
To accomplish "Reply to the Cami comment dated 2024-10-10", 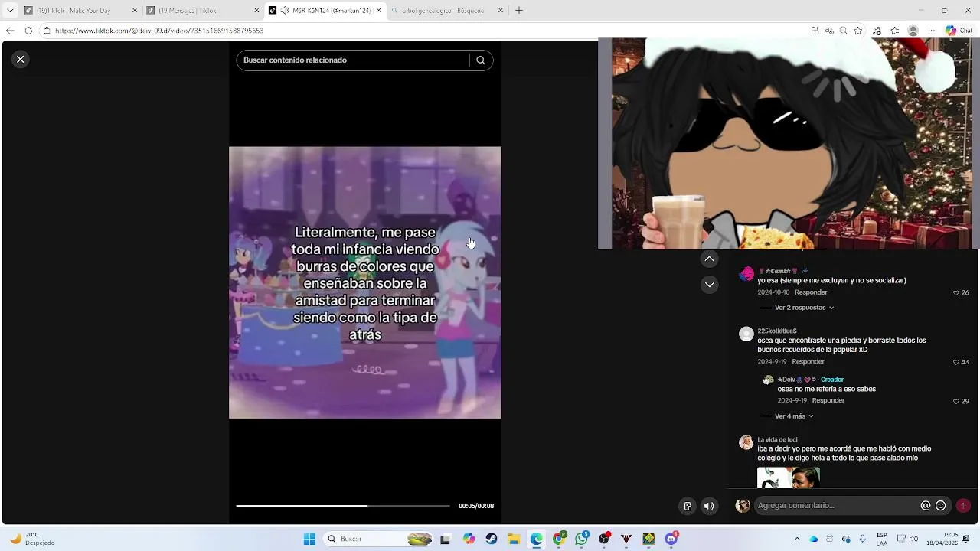I will [x=811, y=292].
